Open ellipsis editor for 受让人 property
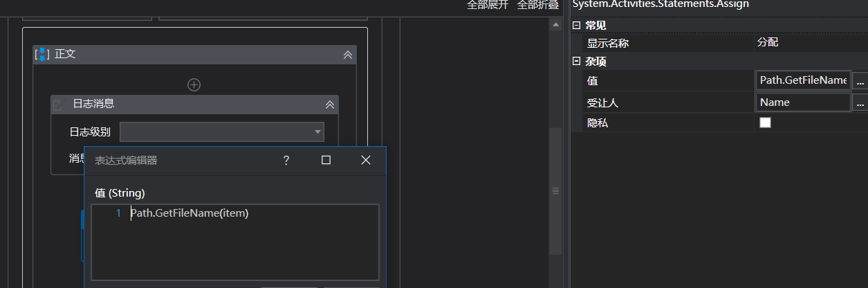 (860, 102)
